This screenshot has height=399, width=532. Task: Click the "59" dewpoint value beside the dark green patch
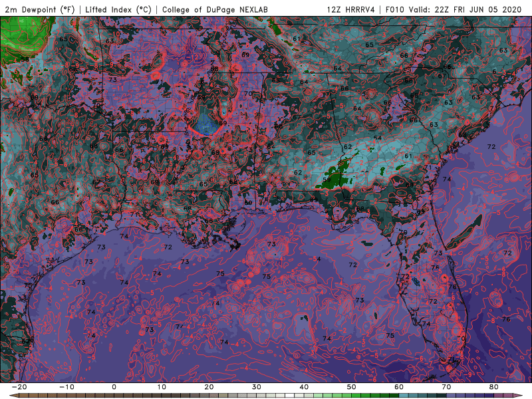327,180
